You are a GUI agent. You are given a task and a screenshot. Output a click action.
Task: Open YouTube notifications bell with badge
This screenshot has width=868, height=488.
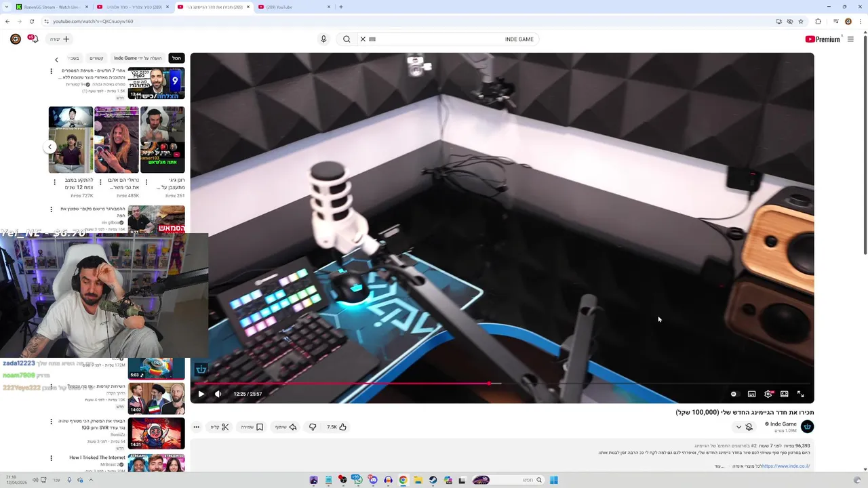pos(33,39)
